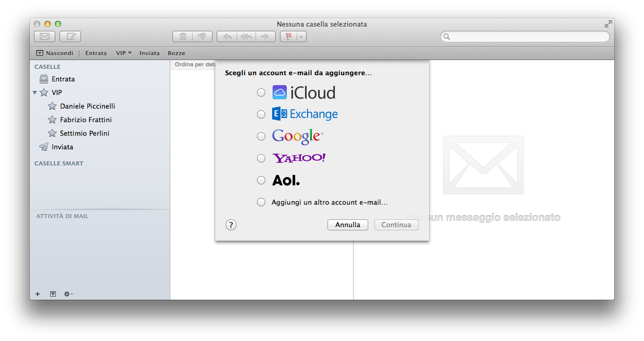Click the ATTIVITÀ DI MAIL header
The height and width of the screenshot is (341, 644).
62,216
